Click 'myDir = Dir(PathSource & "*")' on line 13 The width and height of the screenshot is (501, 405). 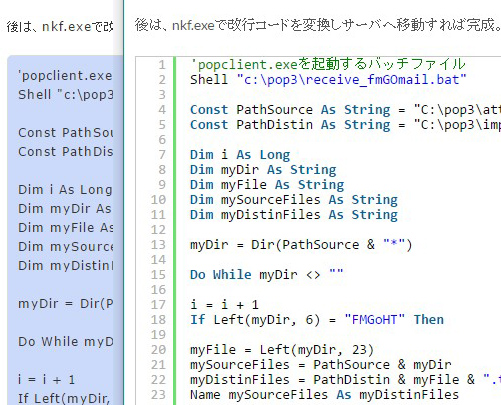pos(301,245)
